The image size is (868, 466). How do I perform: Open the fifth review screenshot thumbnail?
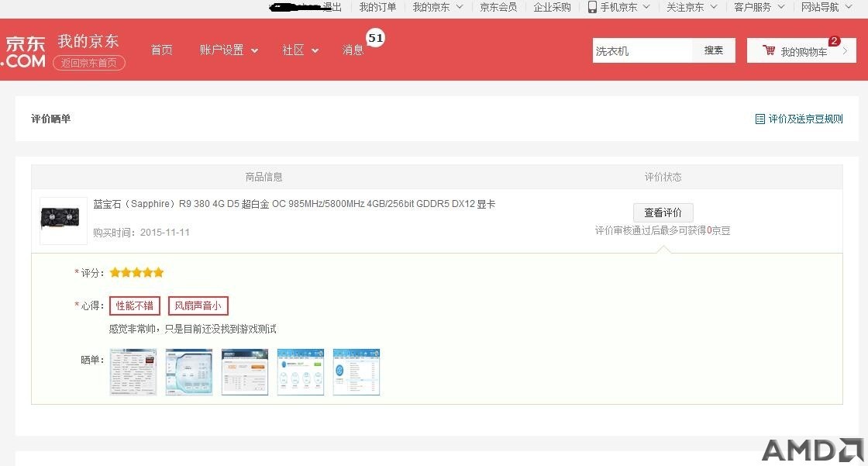click(356, 372)
